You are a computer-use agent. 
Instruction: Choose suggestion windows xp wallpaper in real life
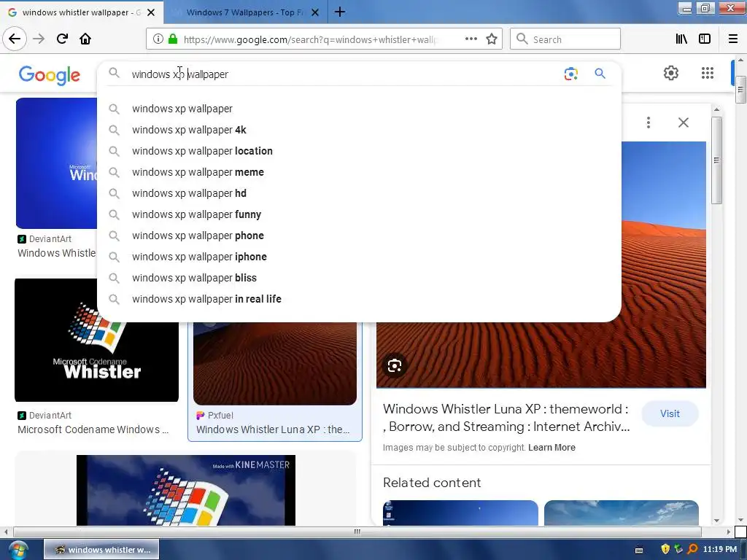click(x=359, y=298)
